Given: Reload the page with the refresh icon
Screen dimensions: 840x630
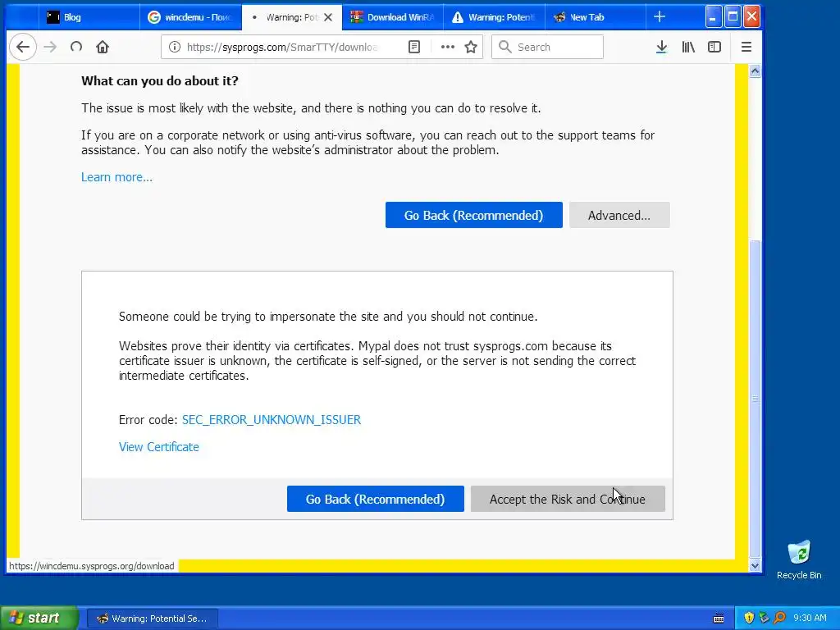Looking at the screenshot, I should click(76, 47).
